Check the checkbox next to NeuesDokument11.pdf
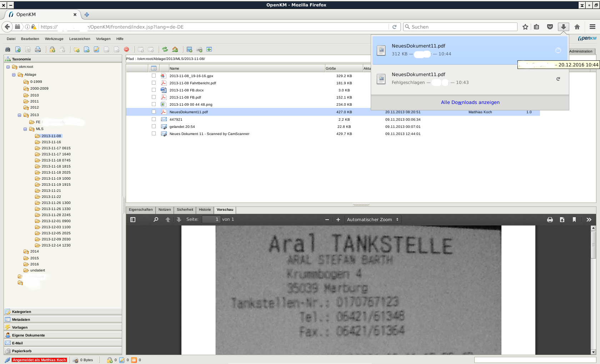 tap(154, 112)
